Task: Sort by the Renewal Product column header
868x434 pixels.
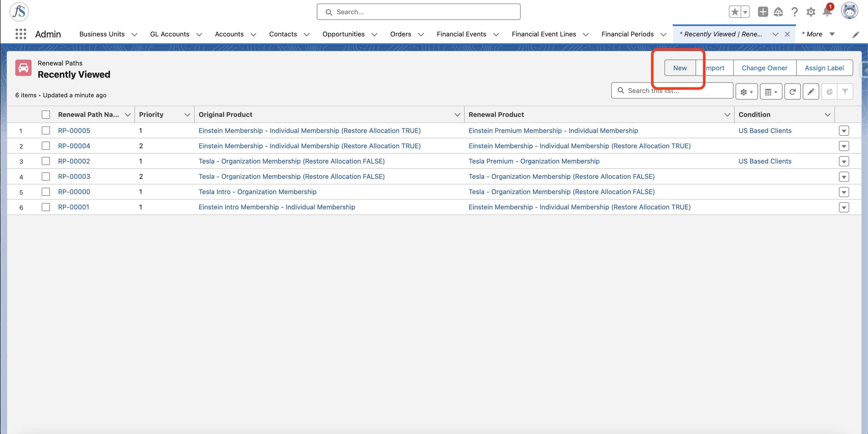Action: (x=496, y=115)
